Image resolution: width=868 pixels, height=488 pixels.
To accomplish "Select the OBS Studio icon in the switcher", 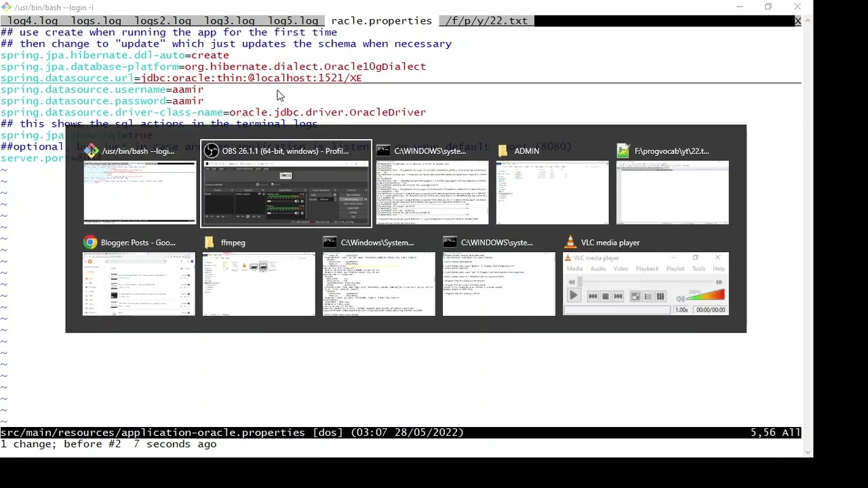I will click(212, 151).
